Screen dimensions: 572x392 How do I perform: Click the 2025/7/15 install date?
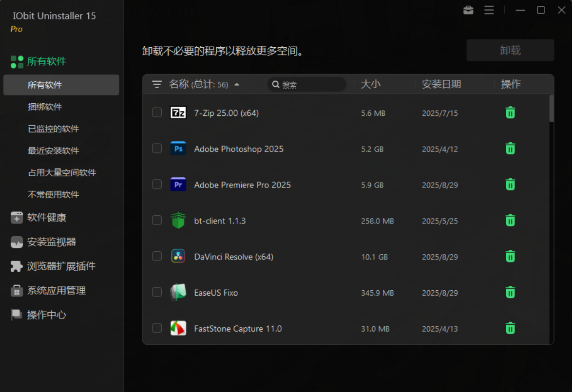point(440,113)
